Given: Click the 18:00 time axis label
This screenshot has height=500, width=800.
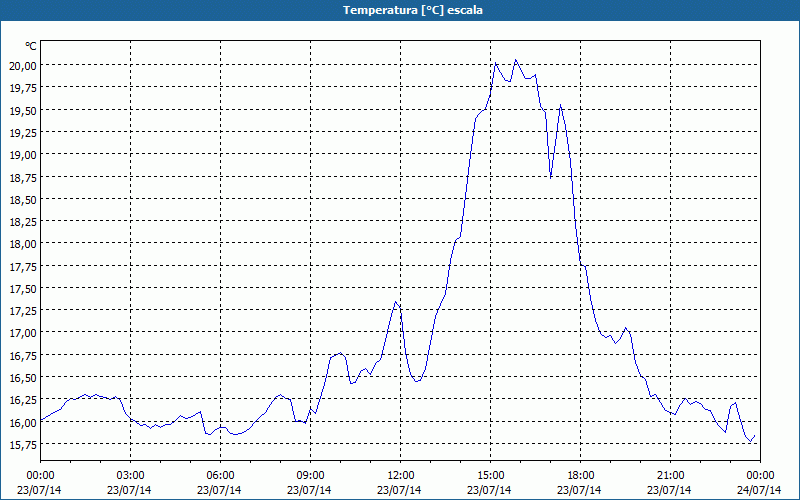Looking at the screenshot, I should coord(581,476).
